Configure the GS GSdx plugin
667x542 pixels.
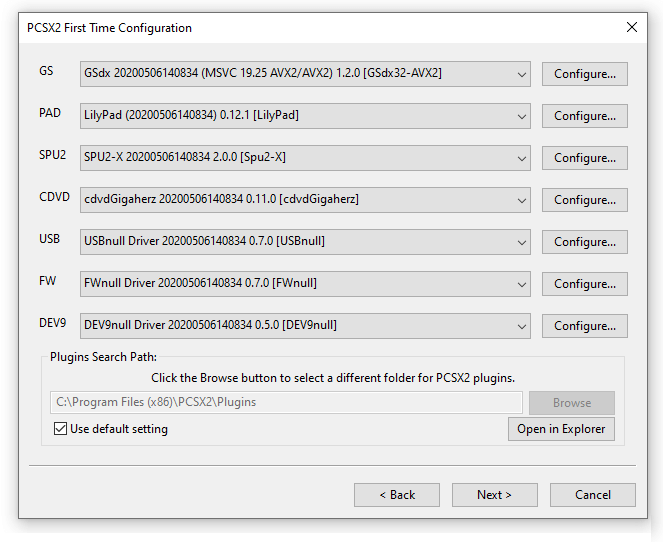[x=584, y=74]
